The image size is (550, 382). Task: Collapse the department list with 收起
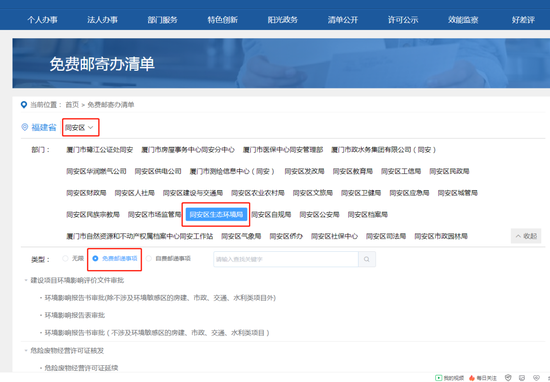[x=526, y=236]
